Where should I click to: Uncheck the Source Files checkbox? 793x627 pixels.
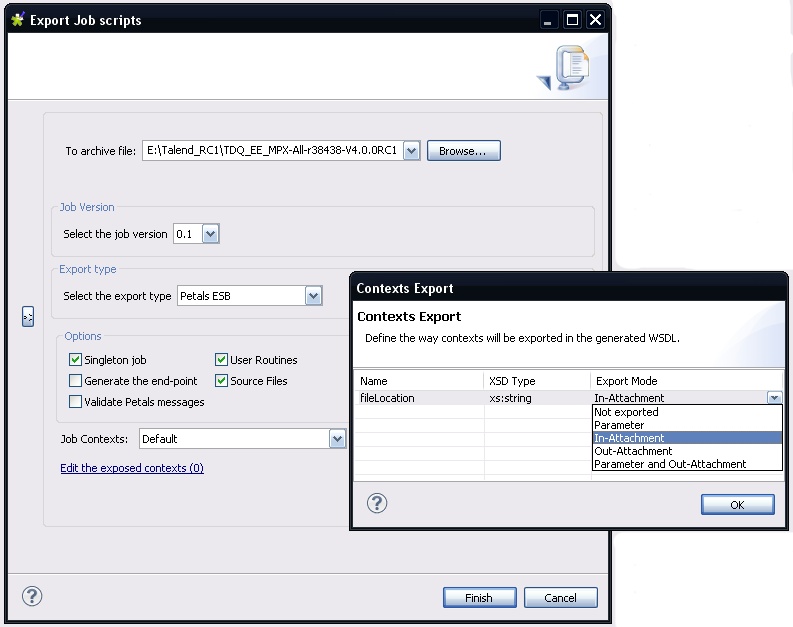pos(222,381)
